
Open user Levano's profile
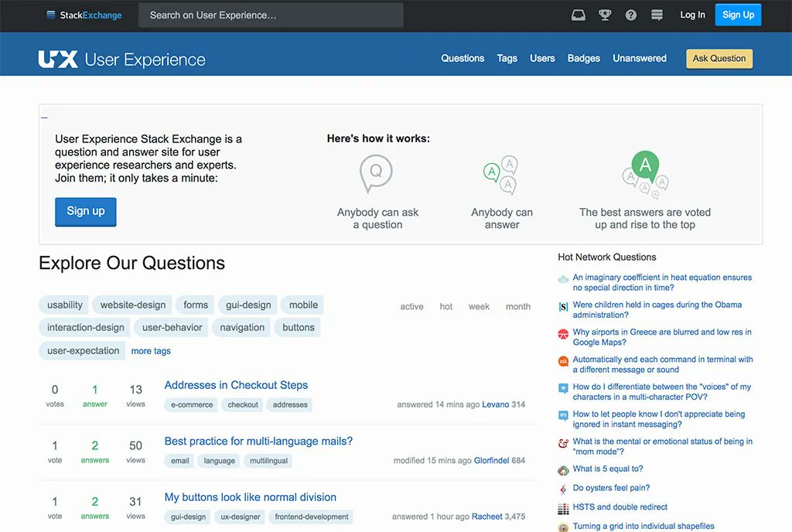click(x=496, y=404)
